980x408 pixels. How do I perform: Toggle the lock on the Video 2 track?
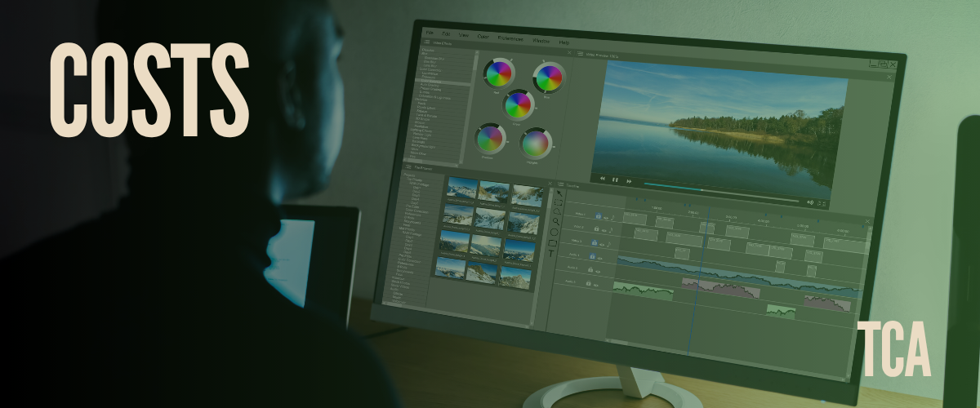point(596,228)
